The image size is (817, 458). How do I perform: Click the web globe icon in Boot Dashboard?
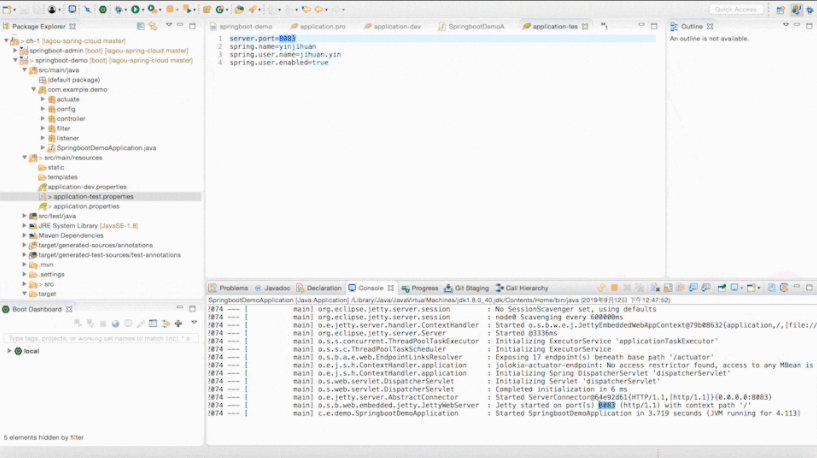point(116,324)
